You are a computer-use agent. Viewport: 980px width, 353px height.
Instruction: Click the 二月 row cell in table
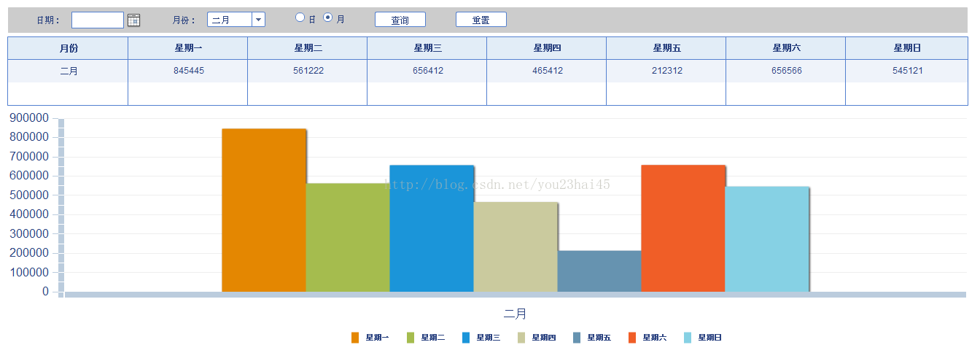tap(69, 71)
